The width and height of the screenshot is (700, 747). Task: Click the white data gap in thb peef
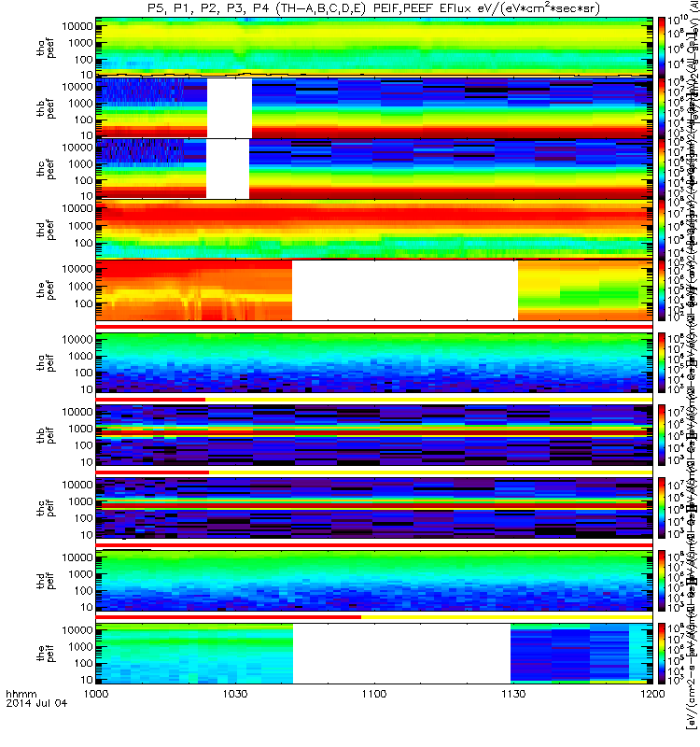pyautogui.click(x=230, y=107)
